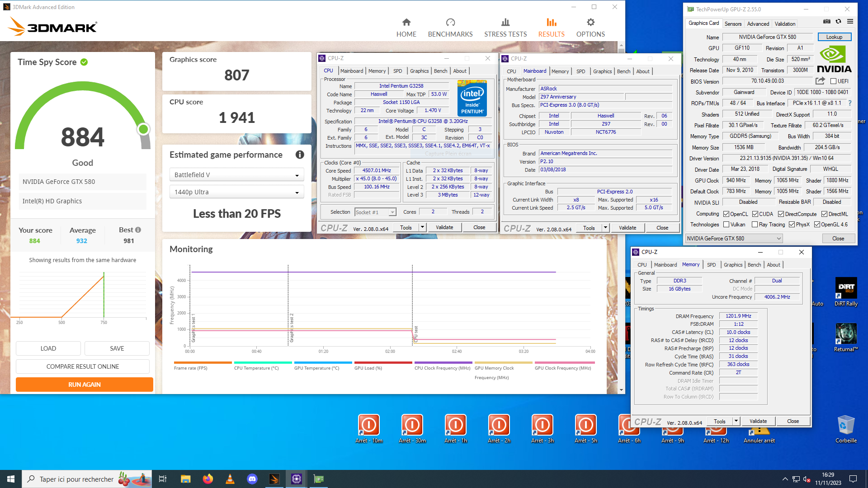Toggle the PhysX checkbox in GPU-Z

click(792, 225)
